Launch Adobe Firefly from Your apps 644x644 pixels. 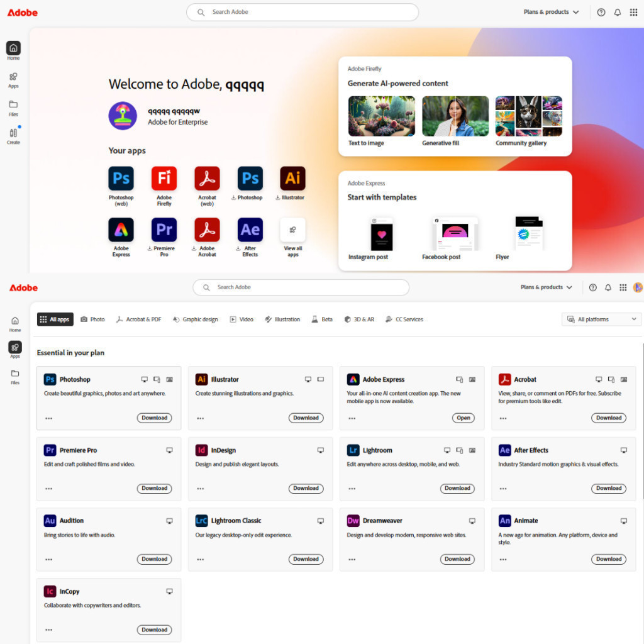coord(164,179)
